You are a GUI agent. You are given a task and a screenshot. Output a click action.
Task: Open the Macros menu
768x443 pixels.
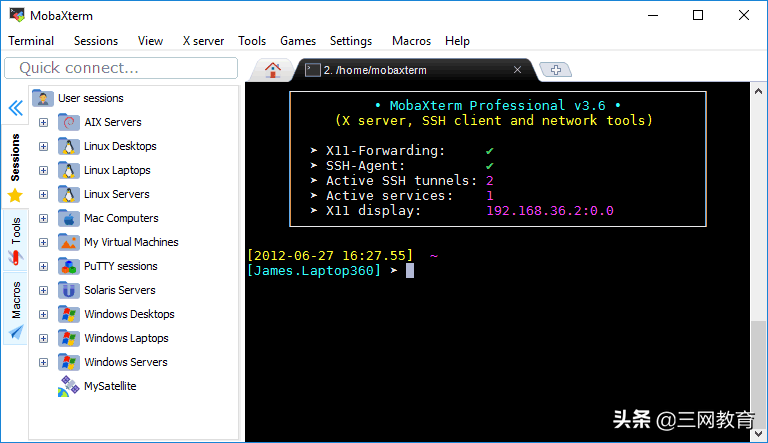[411, 41]
